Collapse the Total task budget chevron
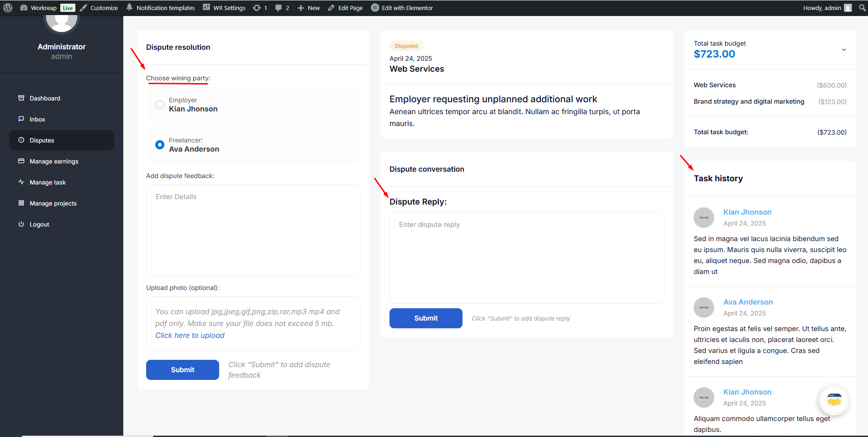Viewport: 868px width, 437px height. coord(843,49)
